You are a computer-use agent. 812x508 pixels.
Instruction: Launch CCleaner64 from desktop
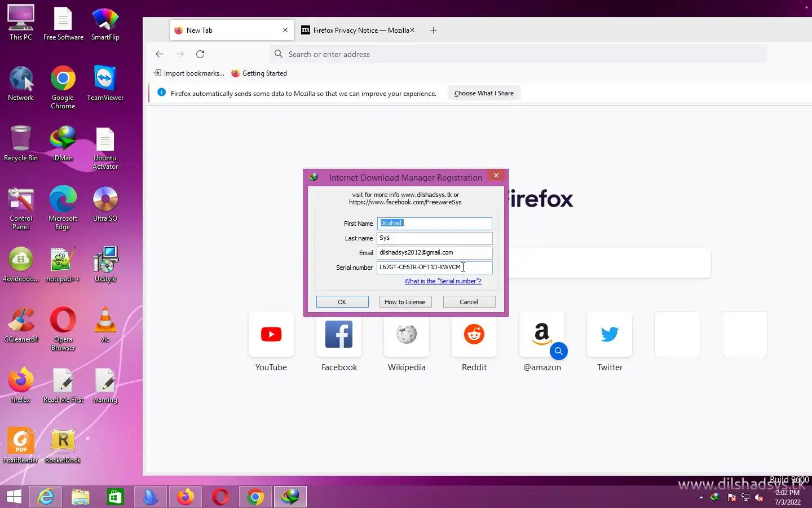tap(21, 325)
